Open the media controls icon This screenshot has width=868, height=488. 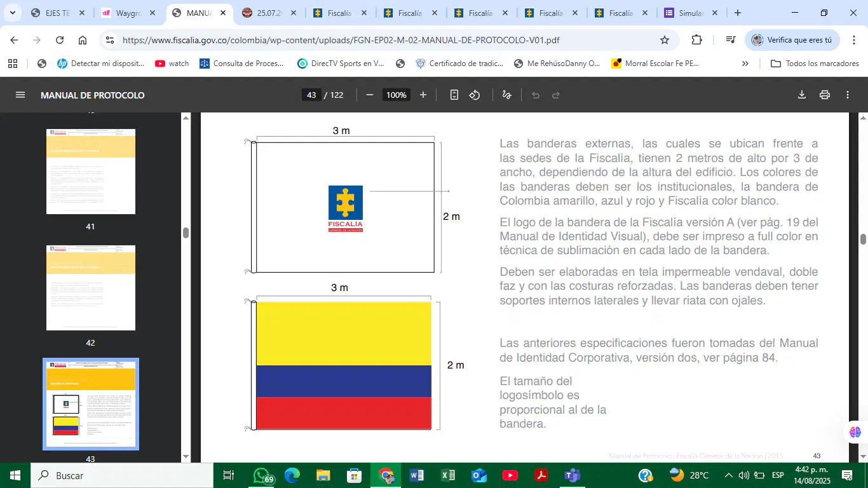(x=731, y=40)
